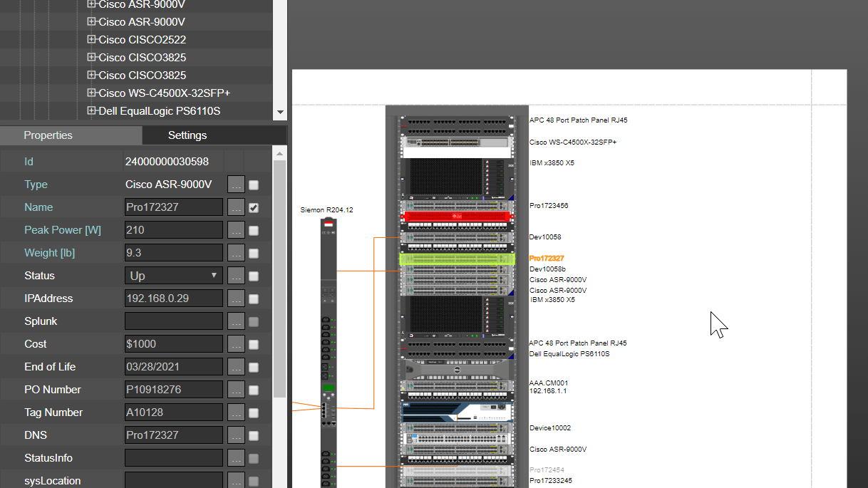Screen dimensions: 868x488
Task: Open the ellipsis button for Type
Action: (236, 185)
